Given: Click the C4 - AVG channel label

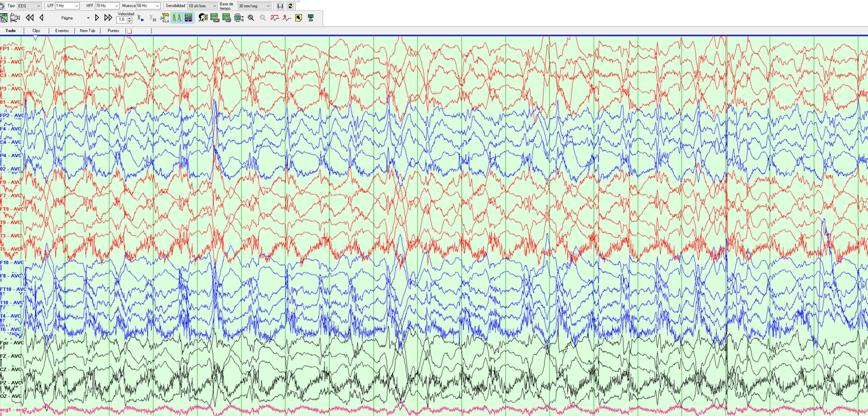Looking at the screenshot, I should [11, 142].
